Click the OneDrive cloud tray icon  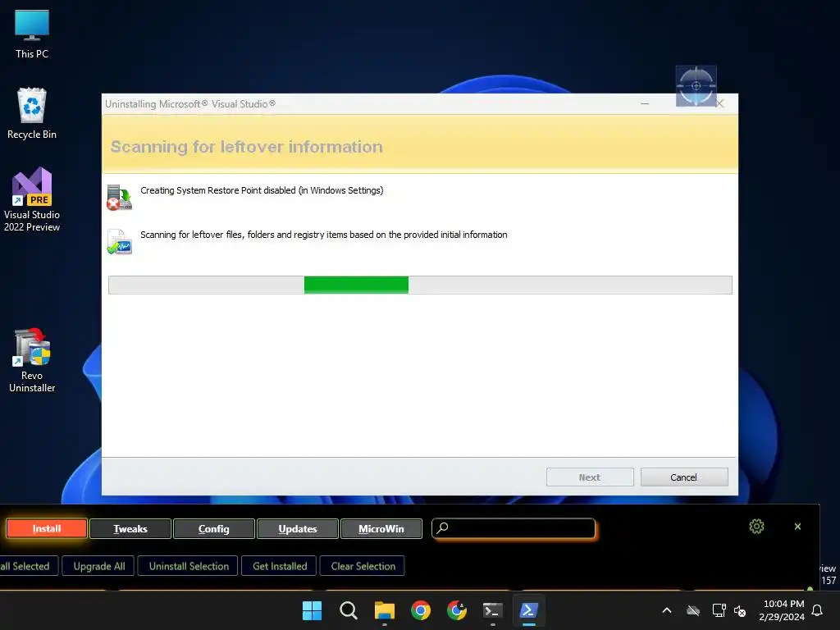coord(693,610)
